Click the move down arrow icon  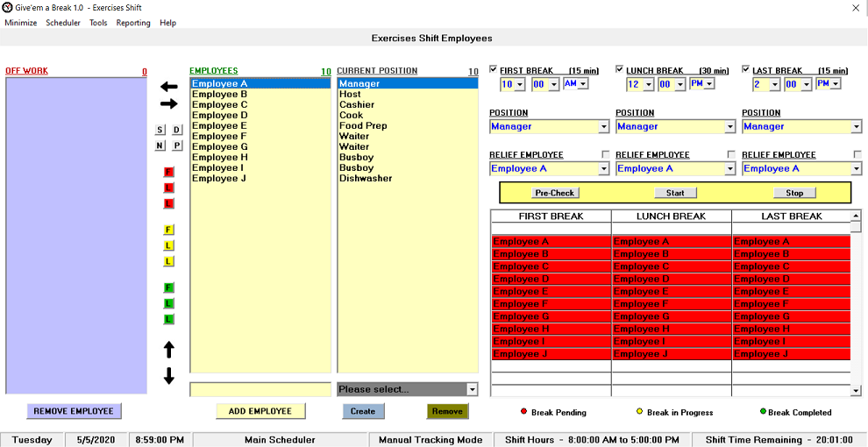169,376
